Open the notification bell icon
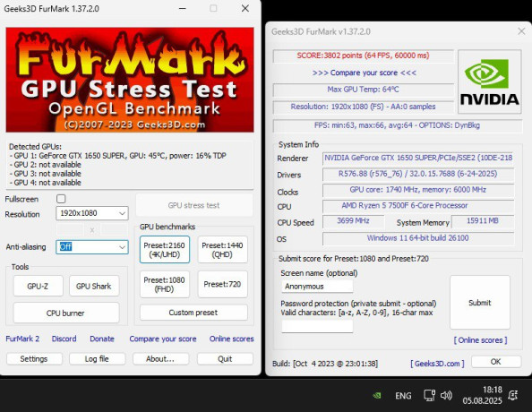Viewport: 532px width, 412px height. click(x=512, y=395)
